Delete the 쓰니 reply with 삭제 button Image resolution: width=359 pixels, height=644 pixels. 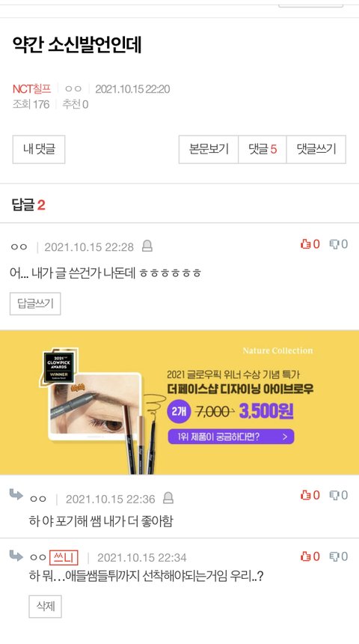(45, 607)
